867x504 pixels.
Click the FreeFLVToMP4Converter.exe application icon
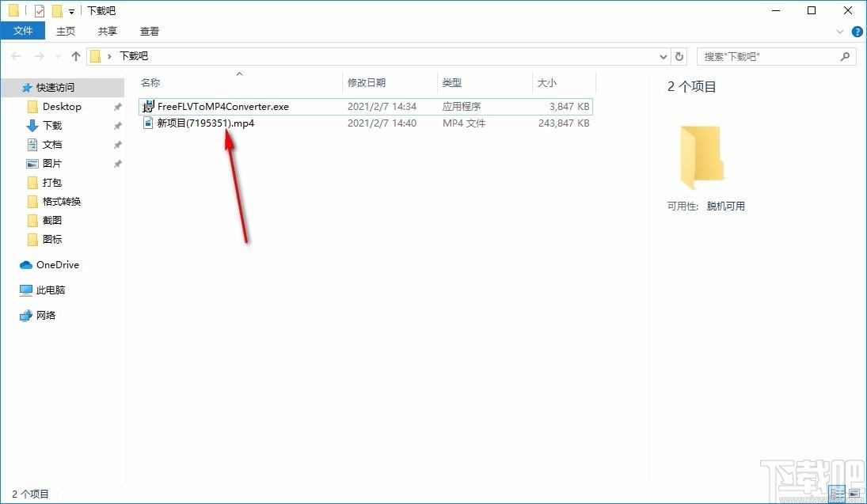point(147,106)
